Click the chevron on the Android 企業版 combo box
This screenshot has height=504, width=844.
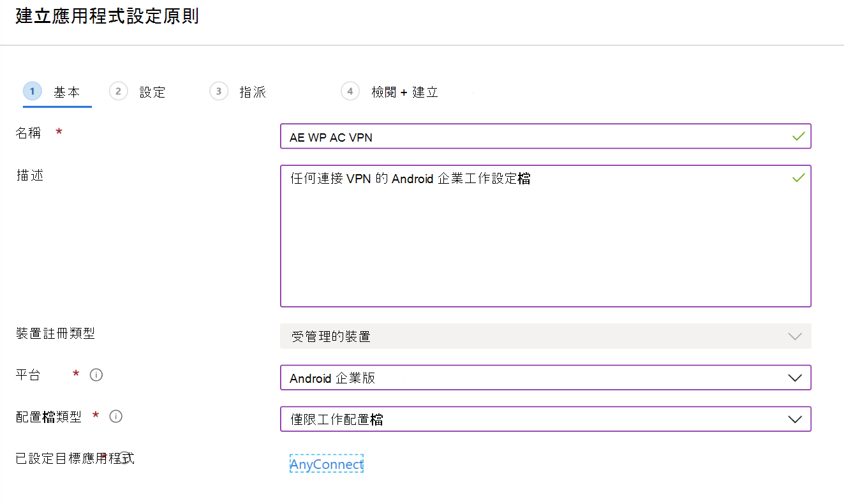[795, 378]
